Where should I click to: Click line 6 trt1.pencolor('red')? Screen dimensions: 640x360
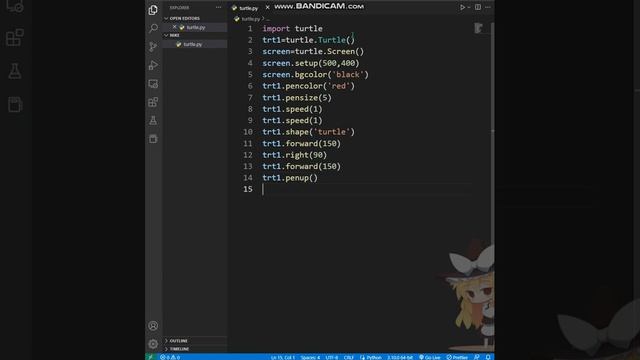(x=309, y=86)
